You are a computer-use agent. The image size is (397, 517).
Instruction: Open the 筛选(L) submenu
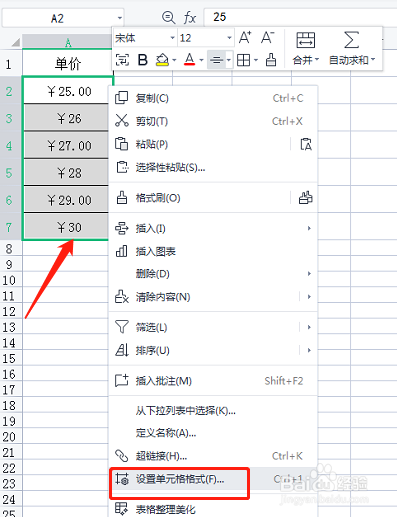[x=213, y=327]
